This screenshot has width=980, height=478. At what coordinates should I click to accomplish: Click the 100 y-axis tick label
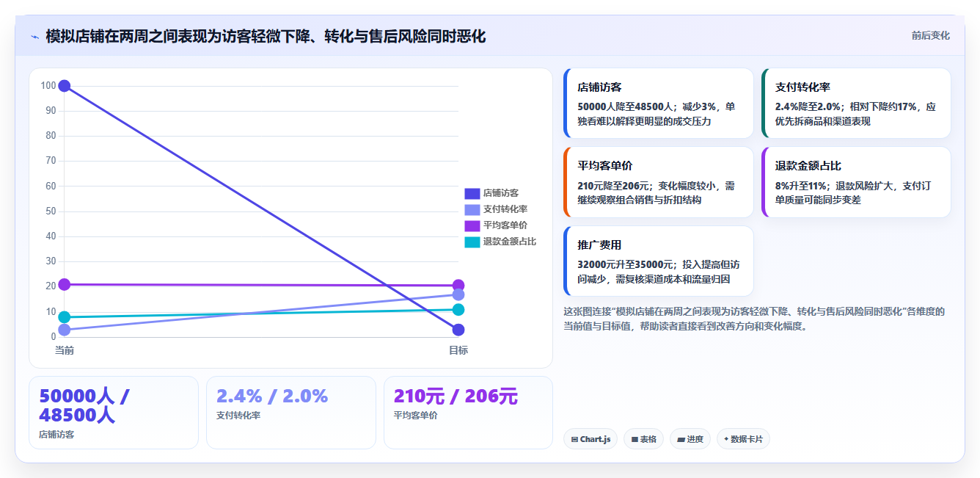(48, 86)
